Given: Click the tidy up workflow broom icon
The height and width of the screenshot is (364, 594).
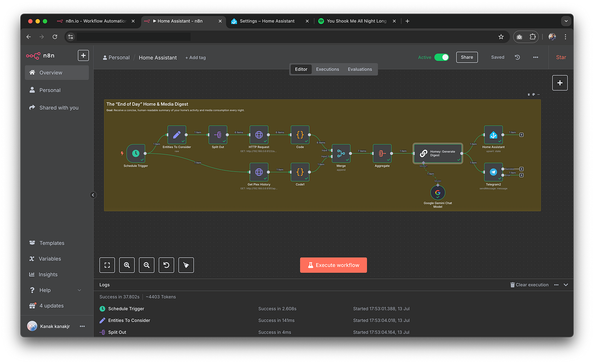Looking at the screenshot, I should pos(186,265).
